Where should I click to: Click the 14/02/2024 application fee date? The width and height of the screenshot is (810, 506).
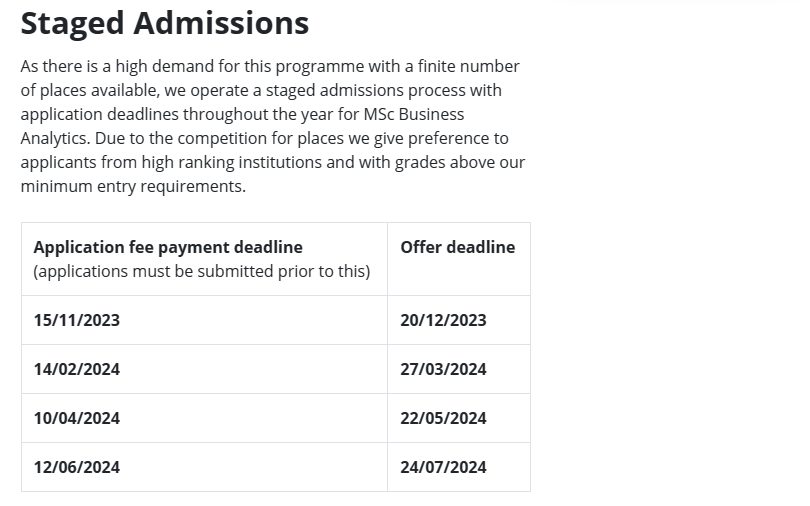pyautogui.click(x=76, y=369)
